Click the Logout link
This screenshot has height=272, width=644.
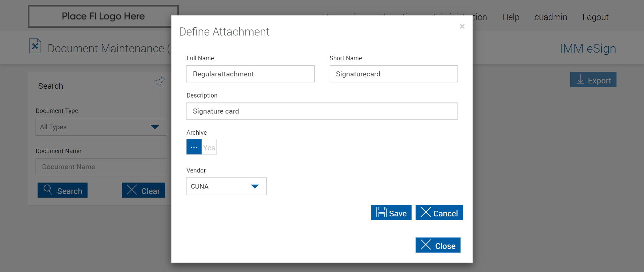595,17
